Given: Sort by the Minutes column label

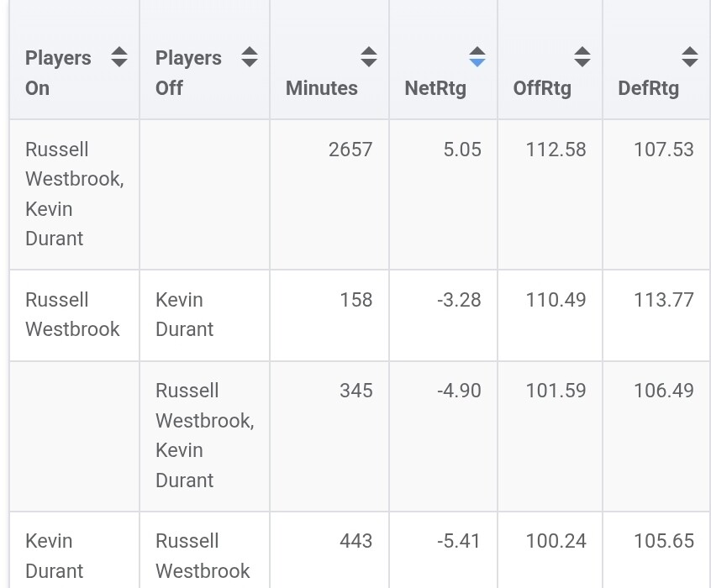Looking at the screenshot, I should pos(321,88).
